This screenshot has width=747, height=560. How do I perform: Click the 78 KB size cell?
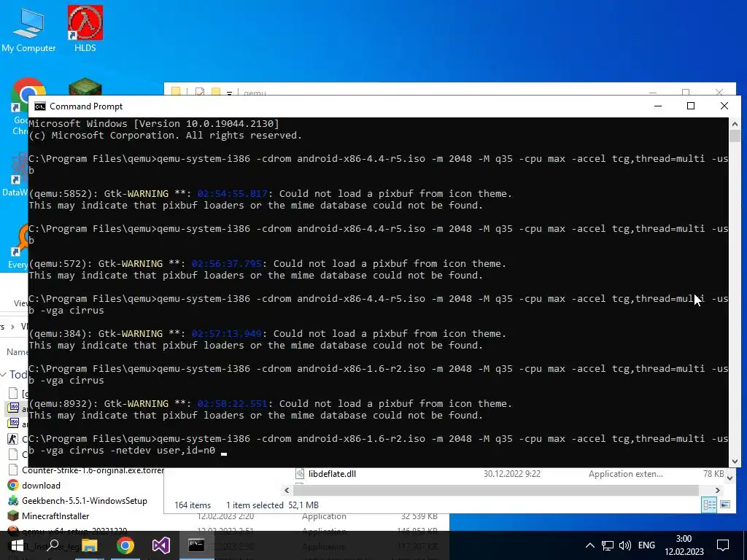point(713,474)
